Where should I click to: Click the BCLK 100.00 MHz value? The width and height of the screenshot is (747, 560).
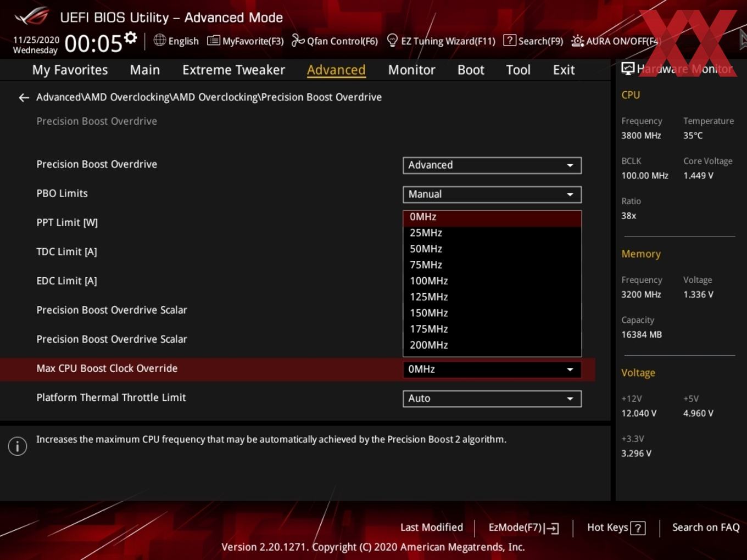coord(645,176)
